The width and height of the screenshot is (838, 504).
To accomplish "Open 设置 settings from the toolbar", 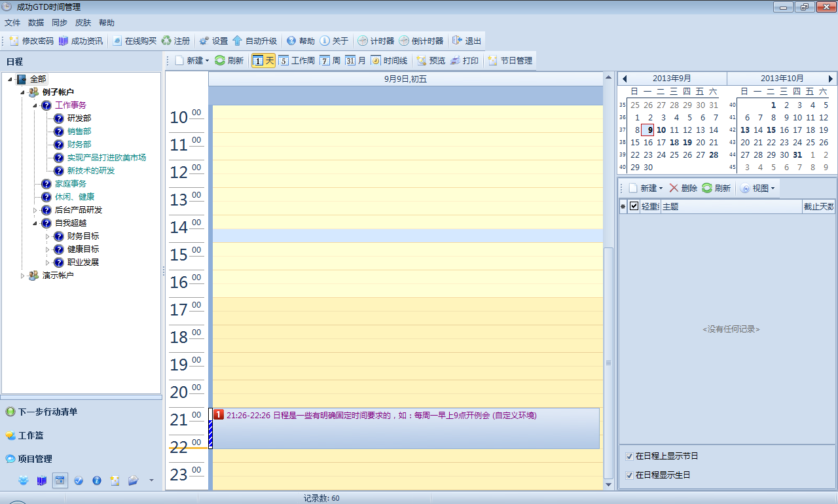I will pyautogui.click(x=213, y=41).
